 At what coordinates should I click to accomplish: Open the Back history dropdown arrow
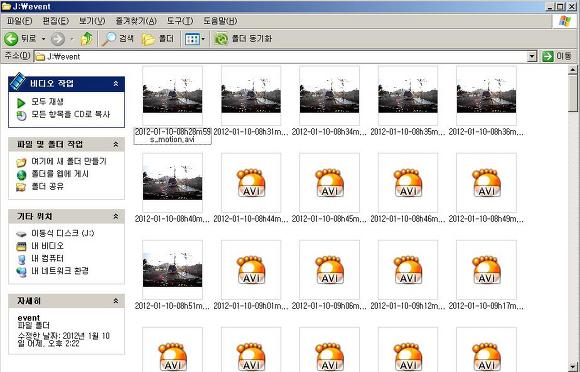43,38
